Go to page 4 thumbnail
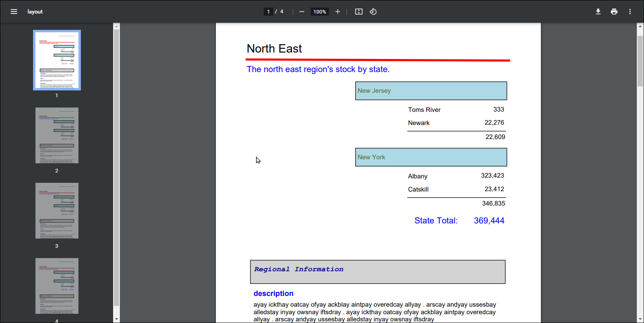Image resolution: width=644 pixels, height=323 pixels. 57,286
